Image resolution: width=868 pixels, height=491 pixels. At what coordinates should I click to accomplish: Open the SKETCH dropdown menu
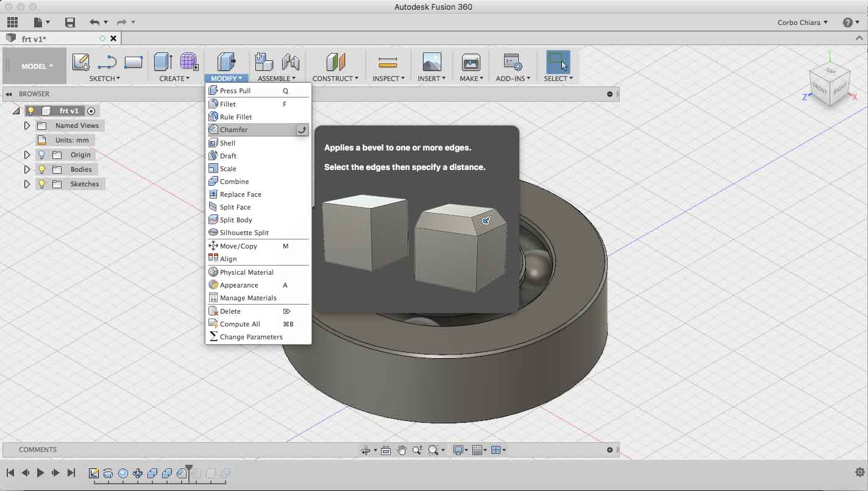tap(104, 79)
